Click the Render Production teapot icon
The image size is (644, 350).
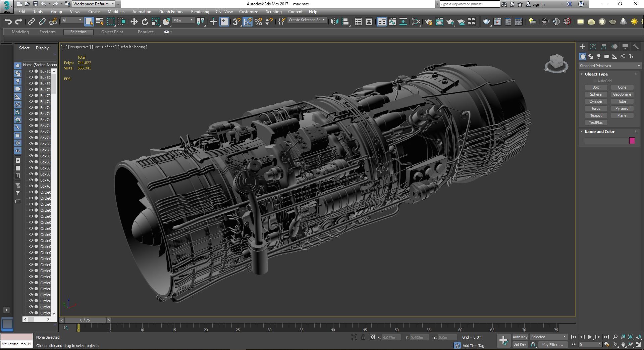pyautogui.click(x=450, y=22)
